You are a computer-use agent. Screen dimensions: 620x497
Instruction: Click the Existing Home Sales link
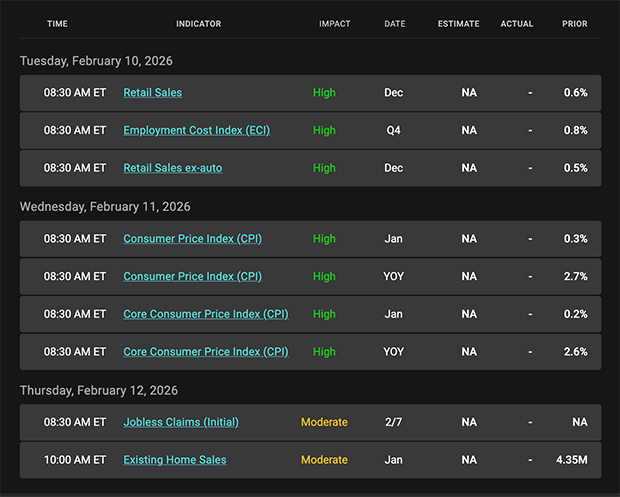point(175,460)
